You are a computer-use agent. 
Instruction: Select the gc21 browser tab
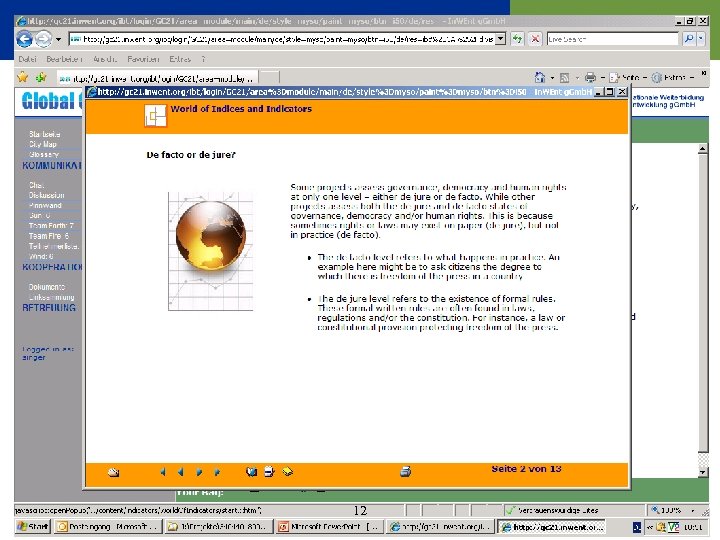[x=158, y=78]
